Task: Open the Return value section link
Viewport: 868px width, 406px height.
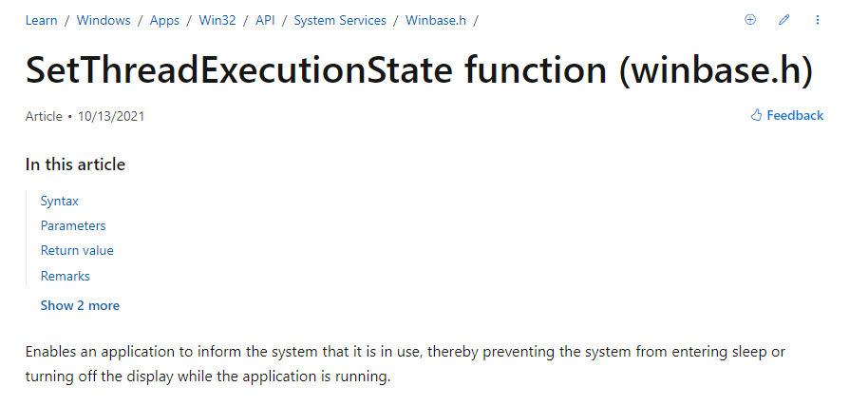Action: point(77,251)
